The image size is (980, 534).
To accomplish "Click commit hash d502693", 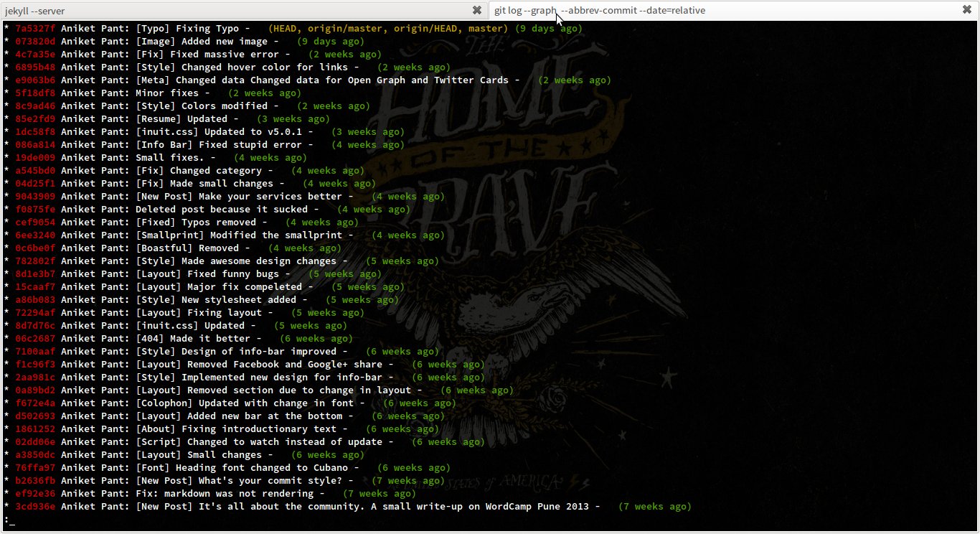I will tap(35, 416).
